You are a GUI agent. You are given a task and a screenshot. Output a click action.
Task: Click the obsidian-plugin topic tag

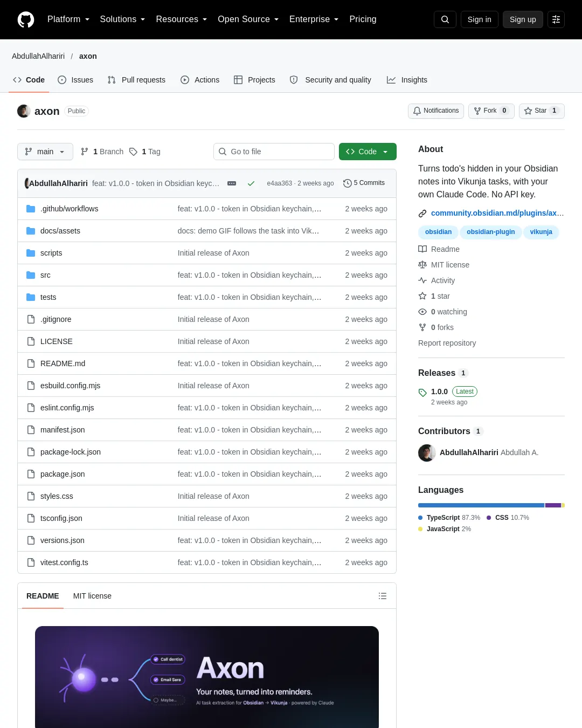coord(491,232)
